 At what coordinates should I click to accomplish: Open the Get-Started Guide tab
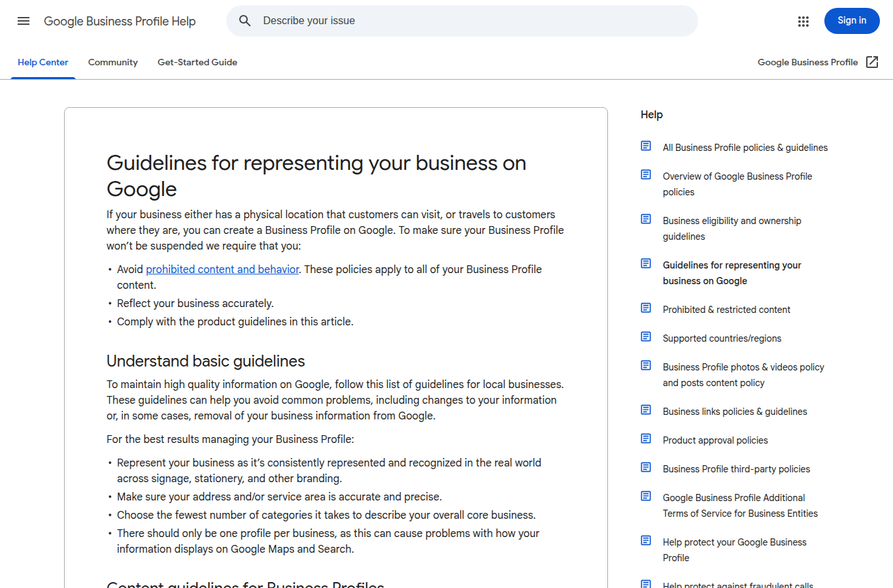tap(197, 63)
